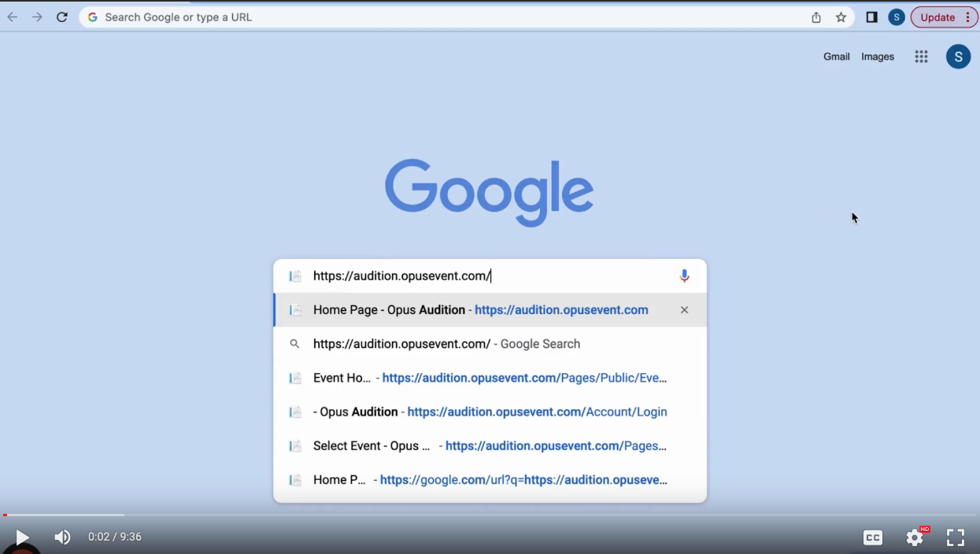Click in the search box text field
The height and width of the screenshot is (554, 980).
(488, 276)
